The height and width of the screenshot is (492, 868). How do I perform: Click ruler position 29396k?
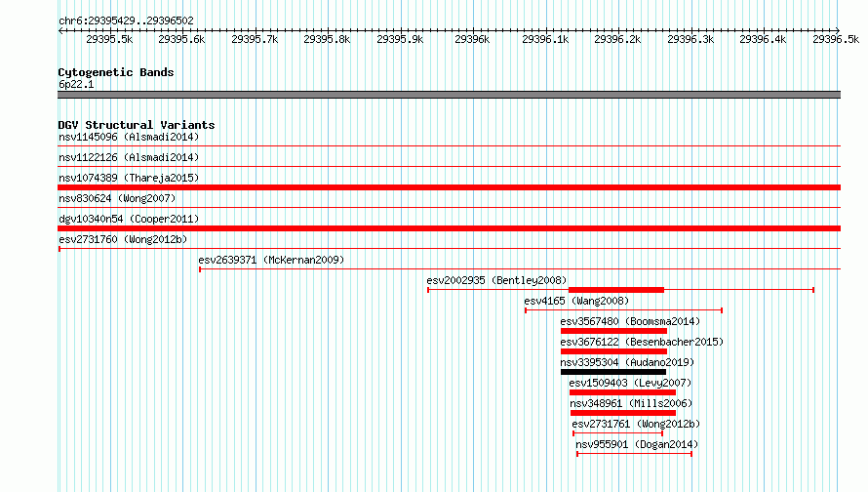[472, 39]
